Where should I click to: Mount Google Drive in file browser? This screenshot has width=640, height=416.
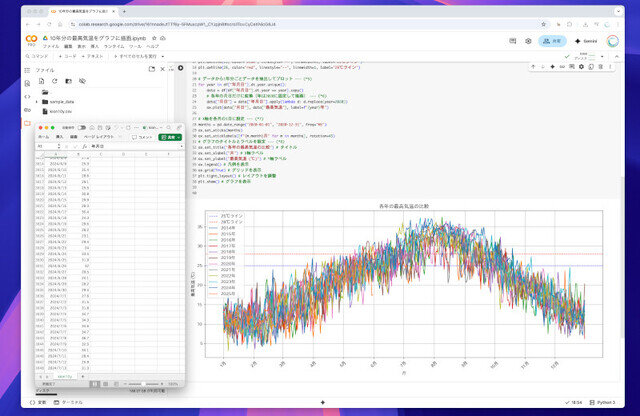point(69,81)
